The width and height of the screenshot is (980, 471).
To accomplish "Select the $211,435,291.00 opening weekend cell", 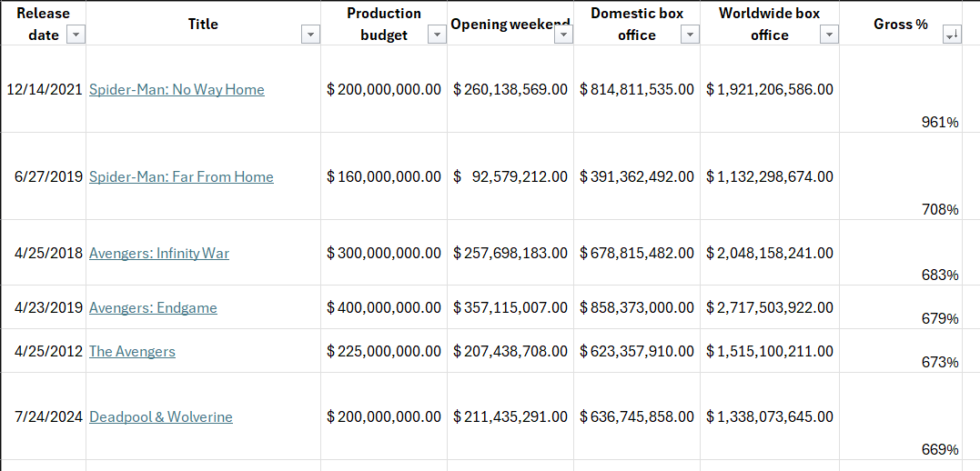I will [x=510, y=416].
